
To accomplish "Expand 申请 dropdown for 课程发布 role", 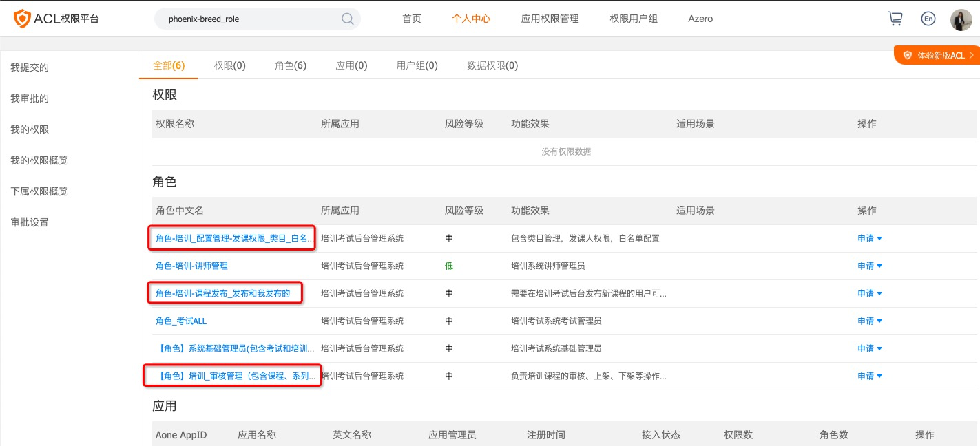I will [x=870, y=293].
